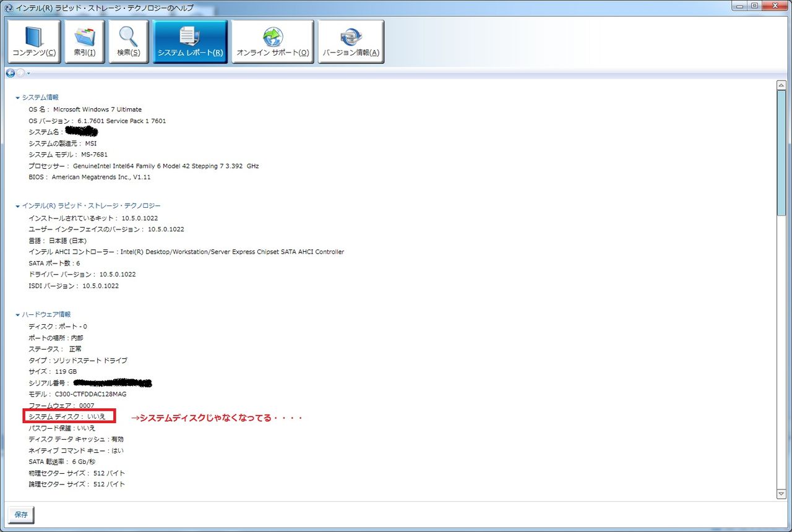Click the プロセッサー GenuineIntel line
This screenshot has width=792, height=532.
(144, 166)
